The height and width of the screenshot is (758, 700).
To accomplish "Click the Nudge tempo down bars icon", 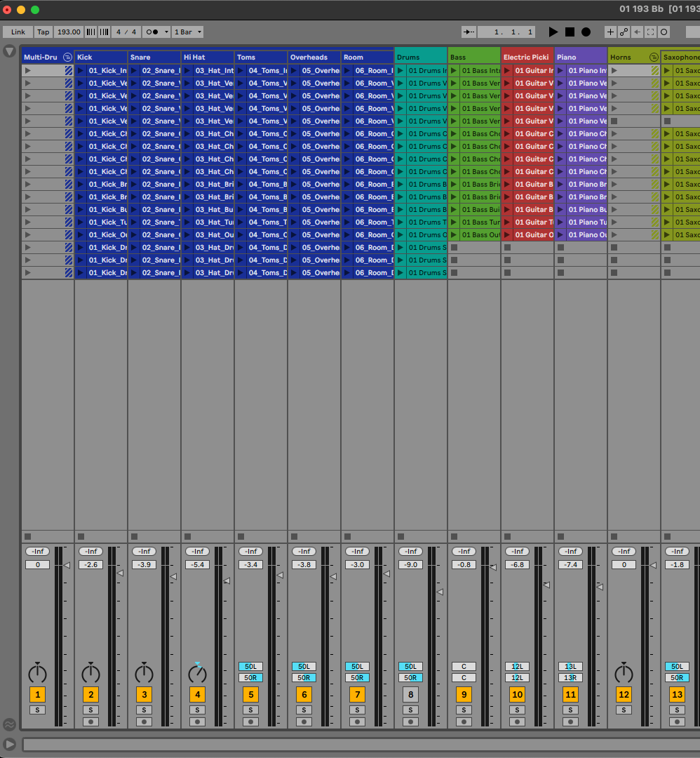I will (x=90, y=32).
